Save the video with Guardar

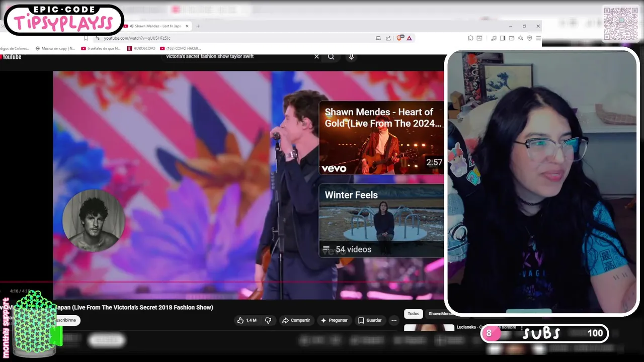tap(370, 320)
